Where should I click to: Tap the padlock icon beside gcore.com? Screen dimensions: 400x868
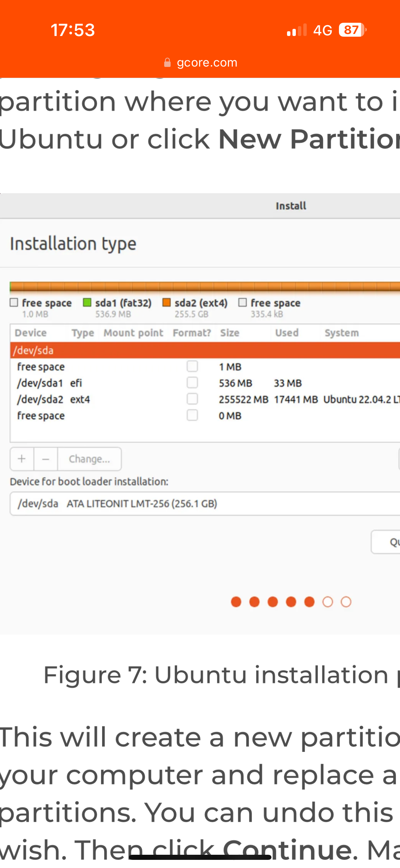click(x=167, y=62)
